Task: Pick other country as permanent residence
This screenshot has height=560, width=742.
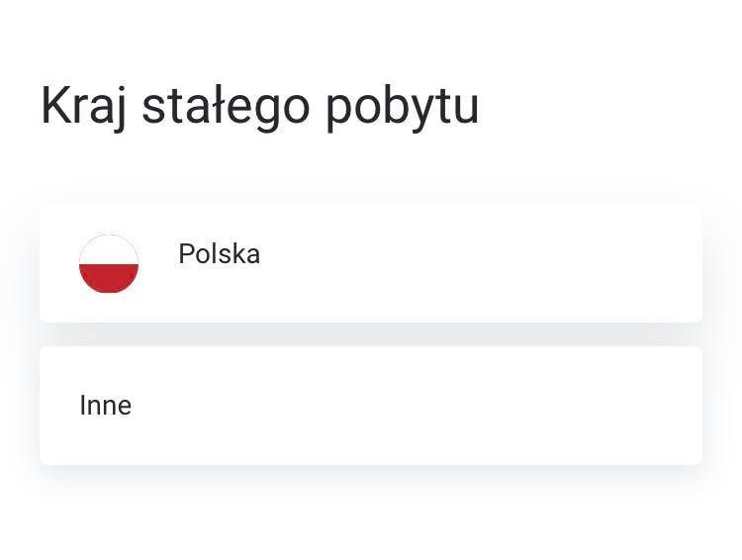Action: pyautogui.click(x=371, y=406)
